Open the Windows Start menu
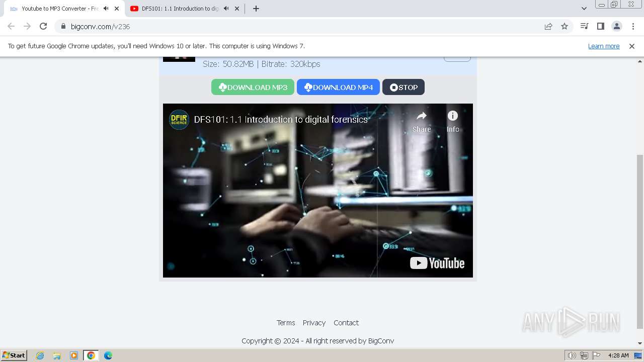 click(x=14, y=355)
